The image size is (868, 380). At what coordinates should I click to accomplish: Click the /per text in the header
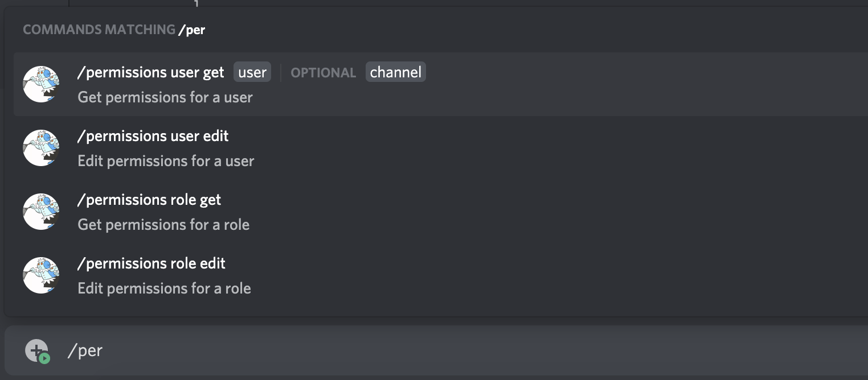coord(193,30)
